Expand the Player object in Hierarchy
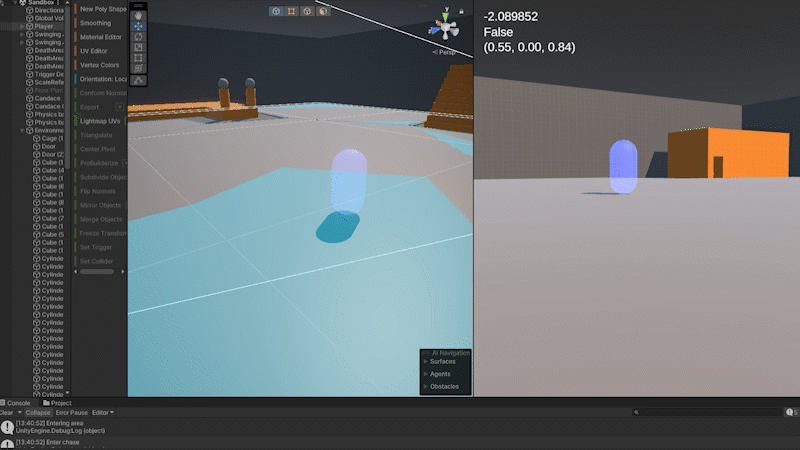800x450 pixels. [x=22, y=26]
